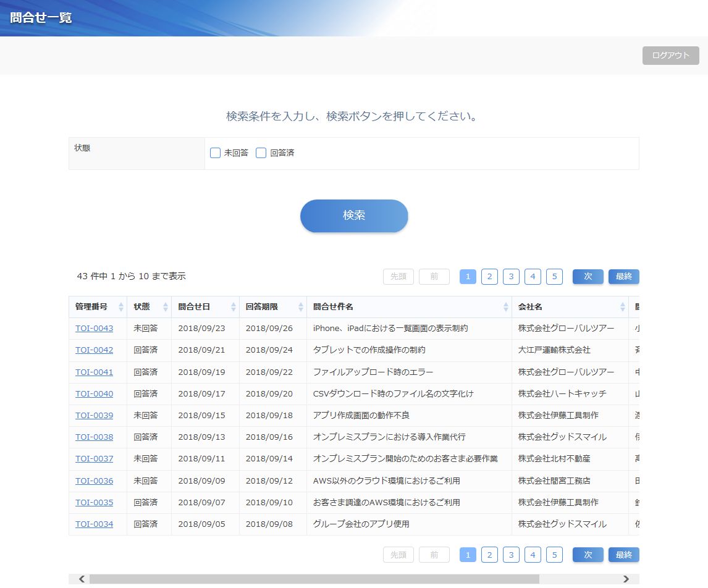The image size is (708, 588).
Task: Click sort arrows in 状態 column header
Action: 165,307
